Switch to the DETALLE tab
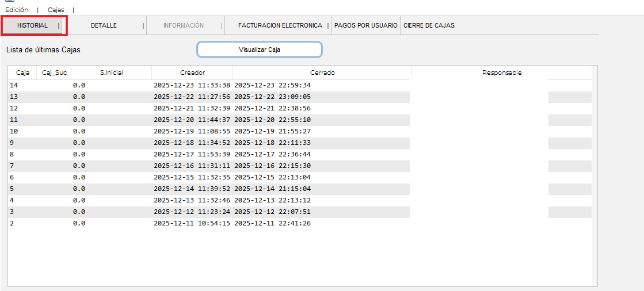644x291 pixels. click(104, 25)
